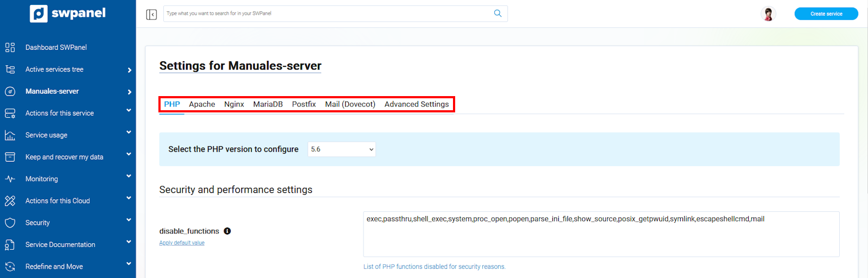Screen dimensions: 868x278
Task: Open the user avatar profile menu
Action: click(x=768, y=14)
